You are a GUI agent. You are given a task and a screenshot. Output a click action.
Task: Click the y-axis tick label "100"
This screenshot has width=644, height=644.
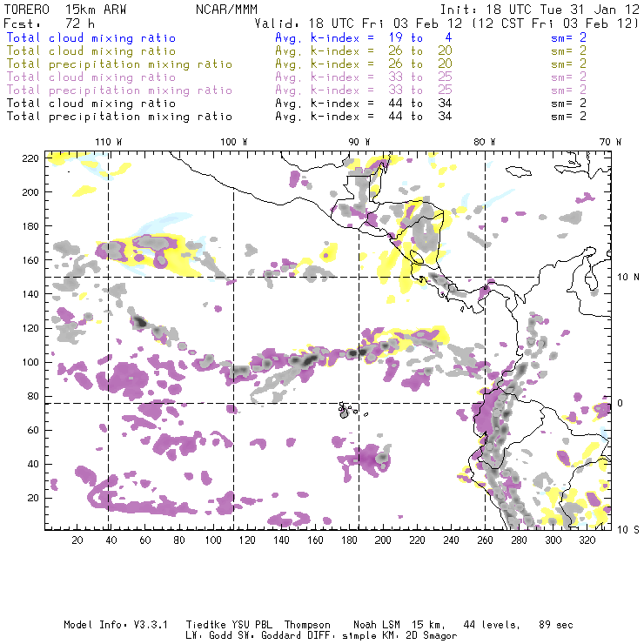tap(30, 362)
